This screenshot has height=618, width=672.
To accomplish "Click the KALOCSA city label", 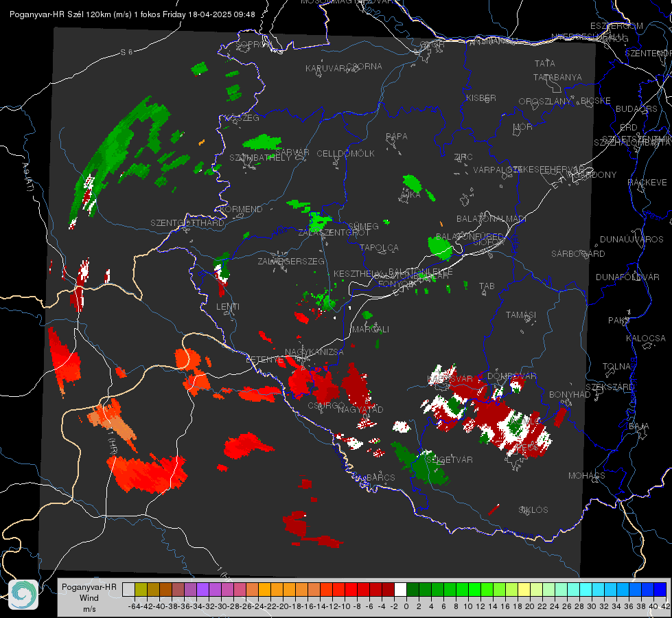I will click(x=645, y=339).
